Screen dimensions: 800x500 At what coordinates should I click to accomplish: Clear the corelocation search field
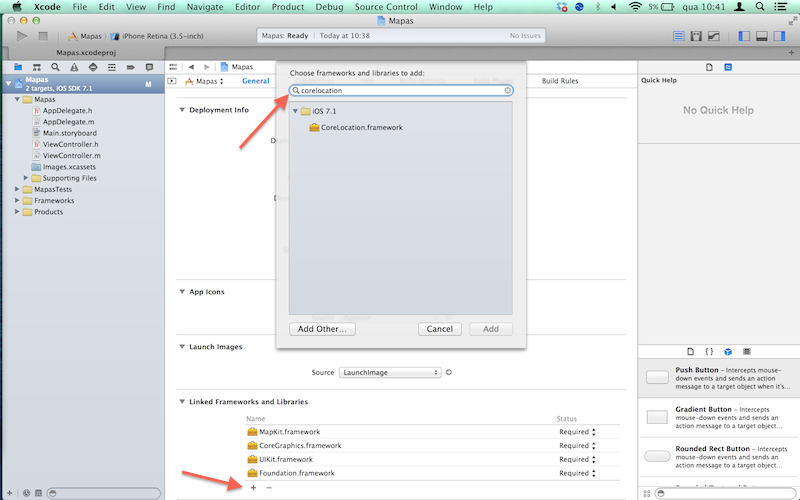click(x=508, y=90)
